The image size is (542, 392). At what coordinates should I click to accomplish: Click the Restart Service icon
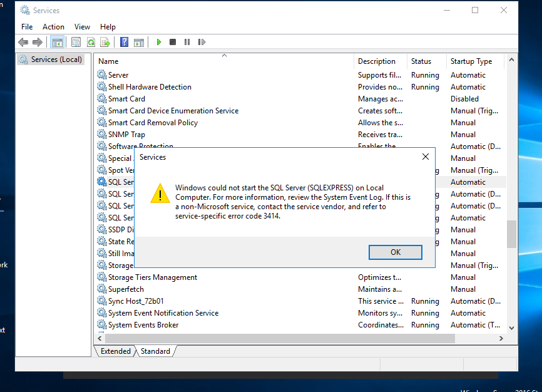[x=202, y=42]
